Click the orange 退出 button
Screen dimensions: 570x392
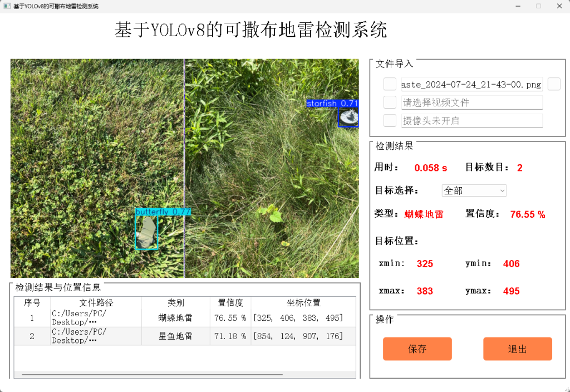point(517,349)
